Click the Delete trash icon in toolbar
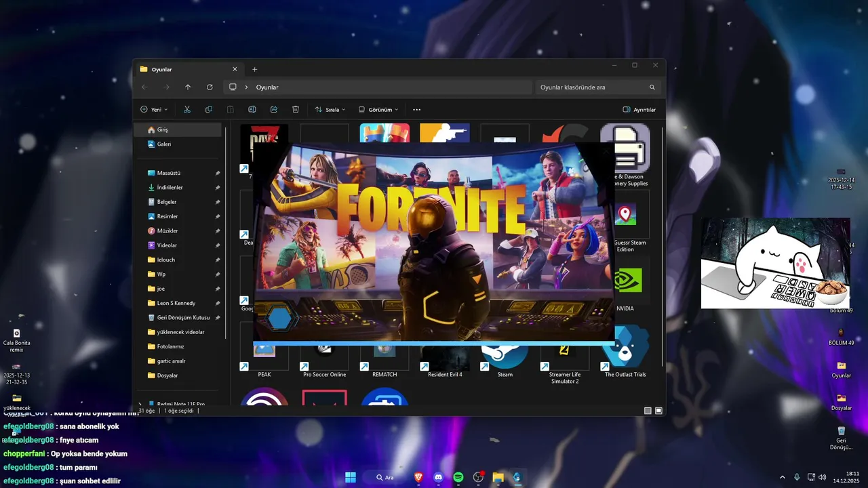868x488 pixels. [x=296, y=109]
